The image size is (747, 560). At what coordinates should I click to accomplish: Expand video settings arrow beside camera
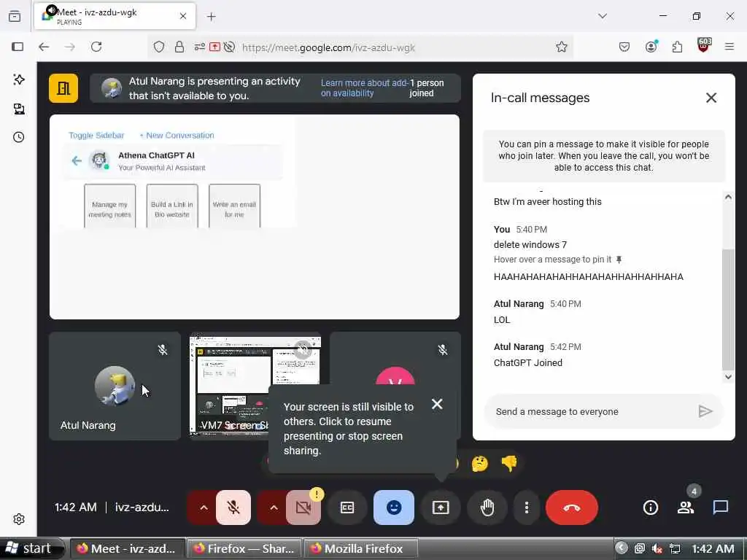pos(274,507)
